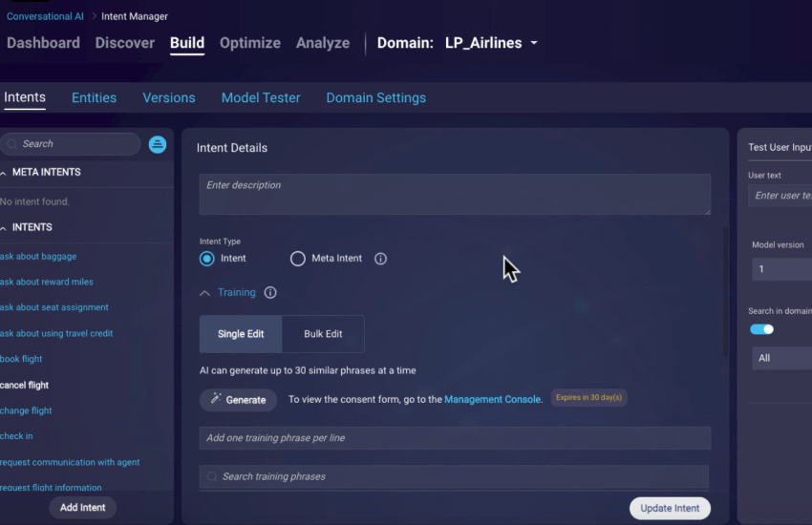This screenshot has width=812, height=525.
Task: Select the cancel flight intent
Action: (x=24, y=386)
